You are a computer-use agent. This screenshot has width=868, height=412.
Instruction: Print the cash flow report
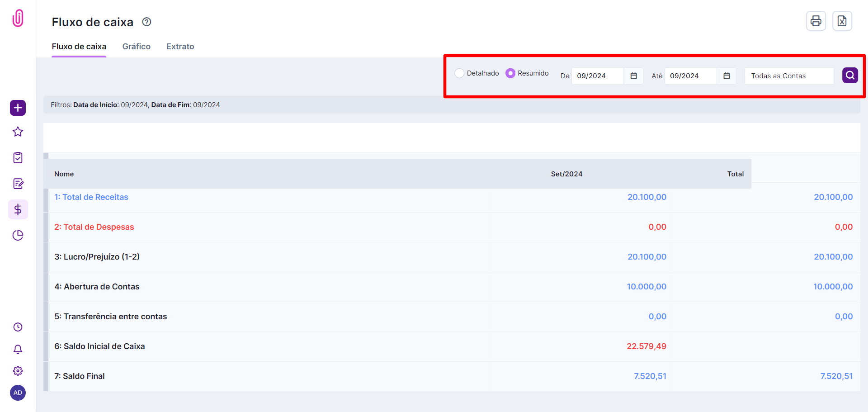pos(816,21)
